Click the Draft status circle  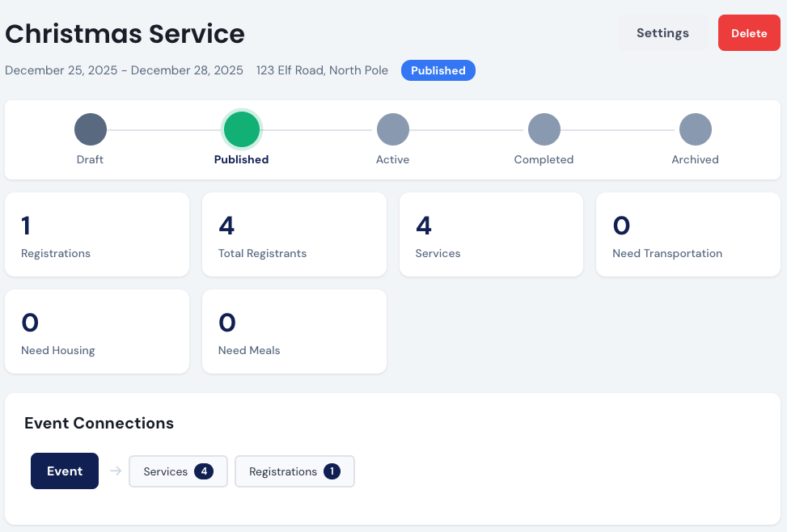[x=90, y=129]
